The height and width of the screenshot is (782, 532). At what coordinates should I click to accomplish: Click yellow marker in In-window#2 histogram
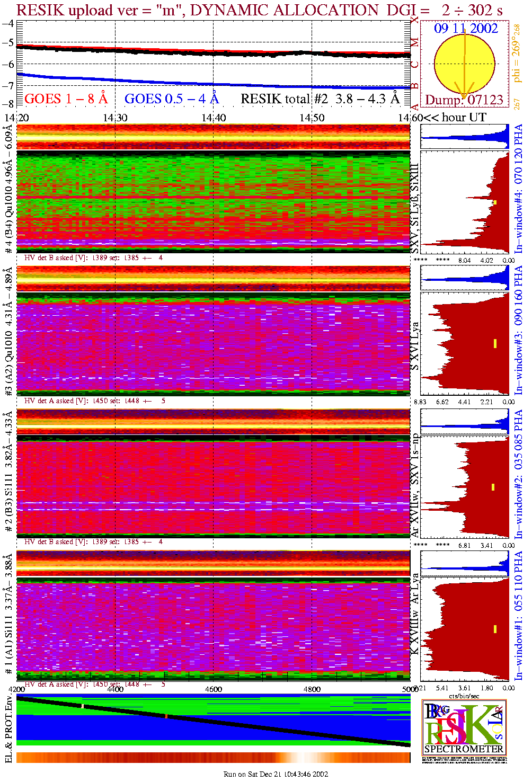tap(493, 487)
